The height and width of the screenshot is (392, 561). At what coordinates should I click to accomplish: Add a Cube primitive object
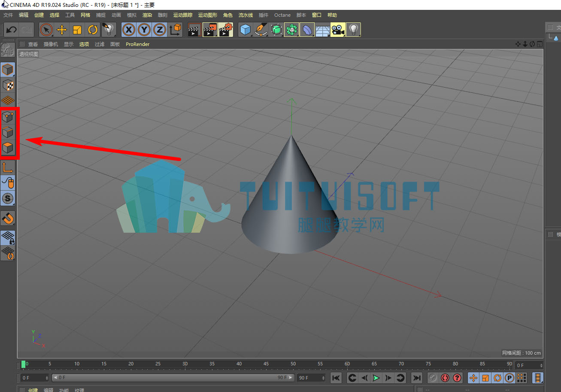click(245, 30)
